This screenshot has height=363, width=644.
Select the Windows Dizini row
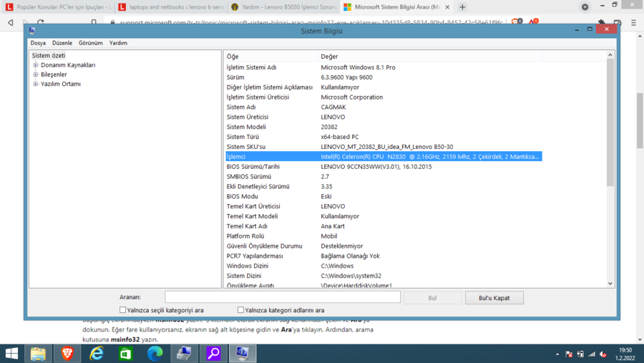pyautogui.click(x=384, y=266)
